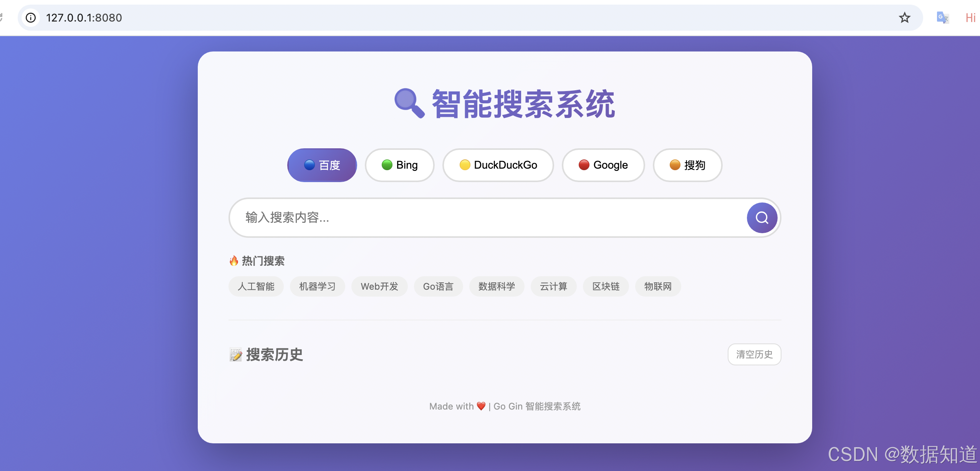The width and height of the screenshot is (980, 471).
Task: Select the 百度 engine pill
Action: (322, 165)
